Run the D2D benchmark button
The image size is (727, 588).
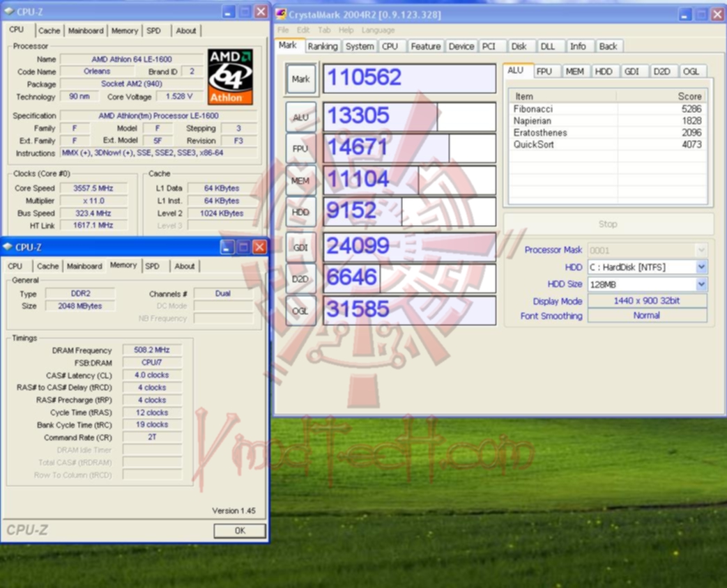pos(301,279)
